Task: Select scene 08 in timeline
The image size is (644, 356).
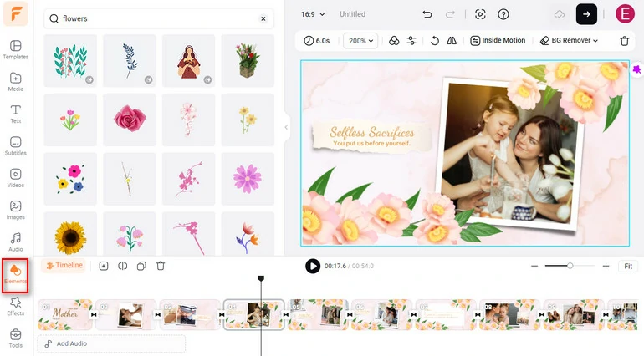Action: coord(510,314)
